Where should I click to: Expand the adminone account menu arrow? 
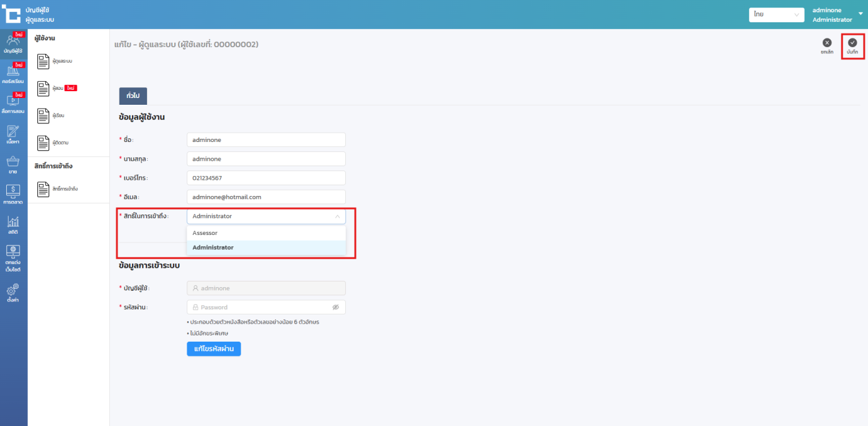click(860, 12)
